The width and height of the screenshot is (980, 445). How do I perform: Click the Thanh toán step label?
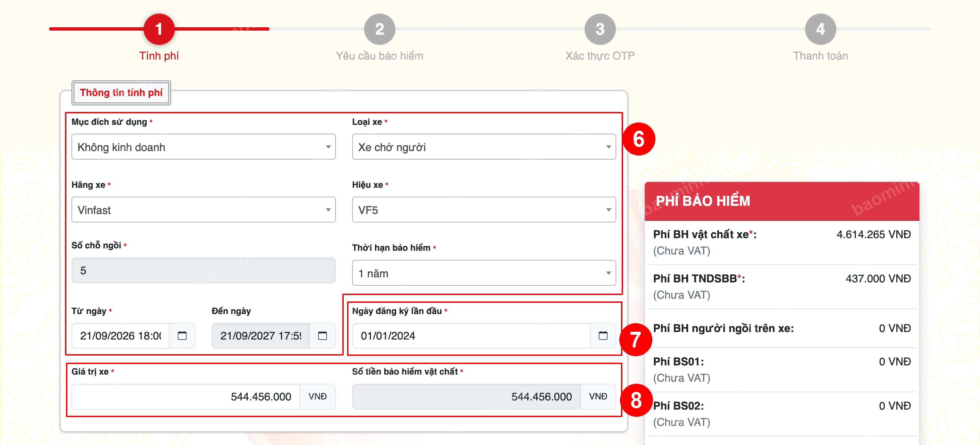click(820, 56)
